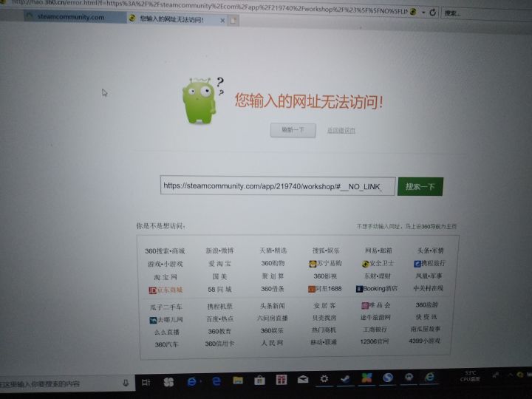
Task: Reload page with address bar refresh icon
Action: coord(432,13)
